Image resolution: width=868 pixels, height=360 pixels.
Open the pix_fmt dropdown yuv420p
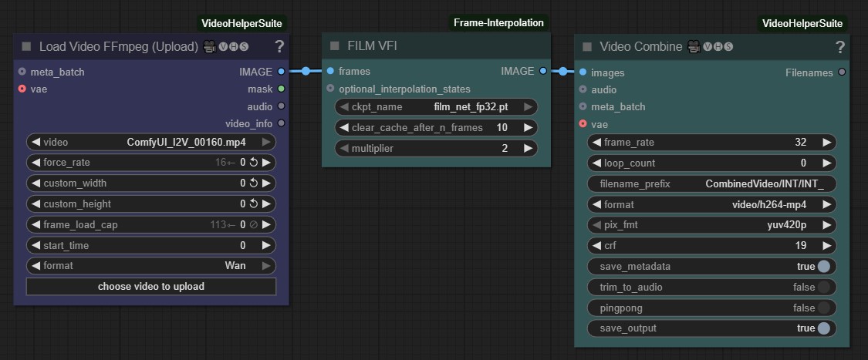pyautogui.click(x=712, y=225)
